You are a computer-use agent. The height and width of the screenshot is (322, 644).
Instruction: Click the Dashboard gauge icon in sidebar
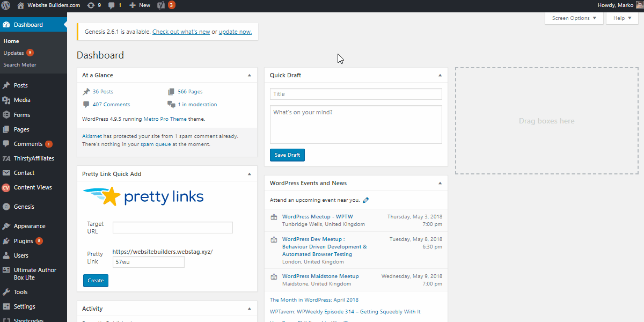(x=6, y=25)
